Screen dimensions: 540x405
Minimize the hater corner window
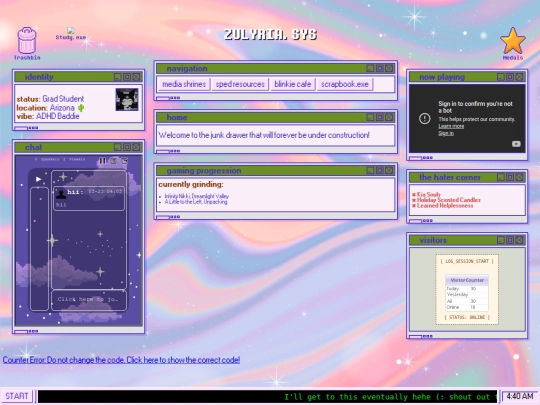pyautogui.click(x=501, y=177)
